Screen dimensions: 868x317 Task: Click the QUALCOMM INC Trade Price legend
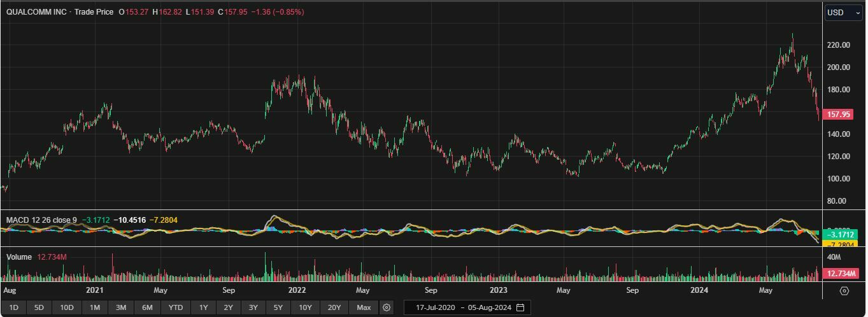click(x=60, y=12)
